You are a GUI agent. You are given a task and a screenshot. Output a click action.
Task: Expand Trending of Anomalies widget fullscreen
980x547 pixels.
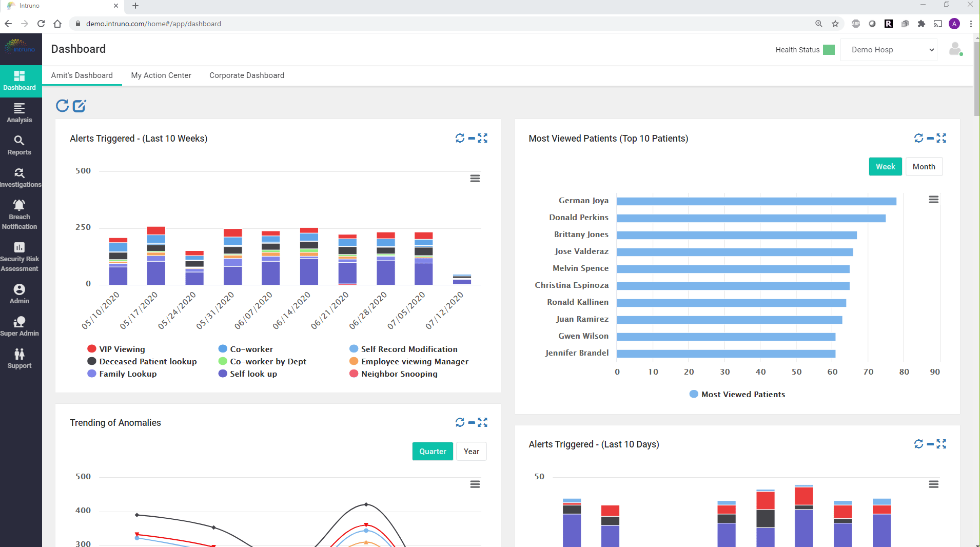[x=482, y=422]
